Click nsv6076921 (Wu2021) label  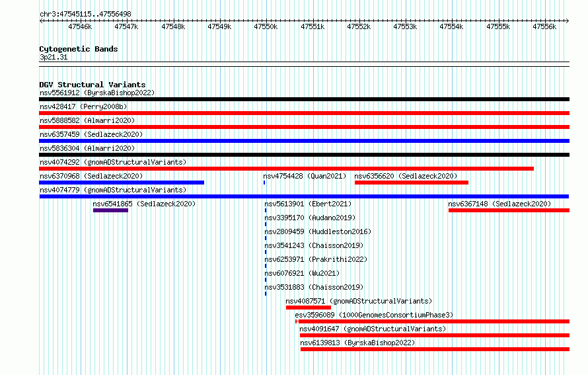pos(302,273)
